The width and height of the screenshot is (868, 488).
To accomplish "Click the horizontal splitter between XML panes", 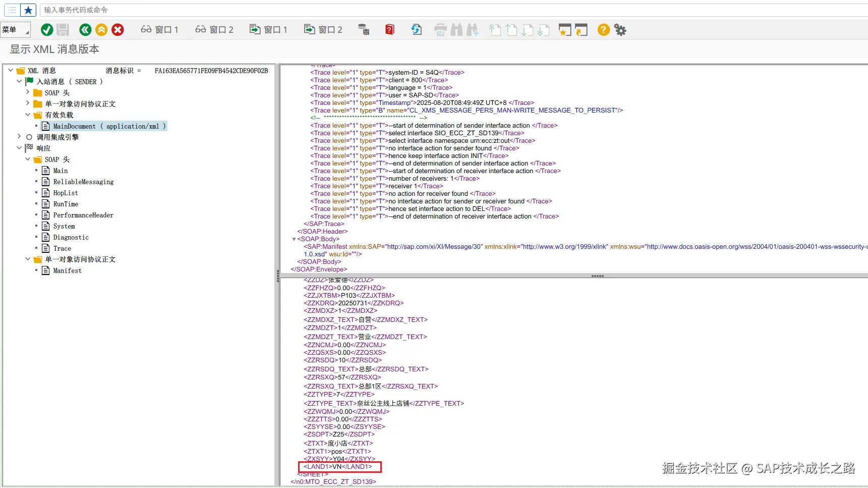I will click(x=597, y=276).
